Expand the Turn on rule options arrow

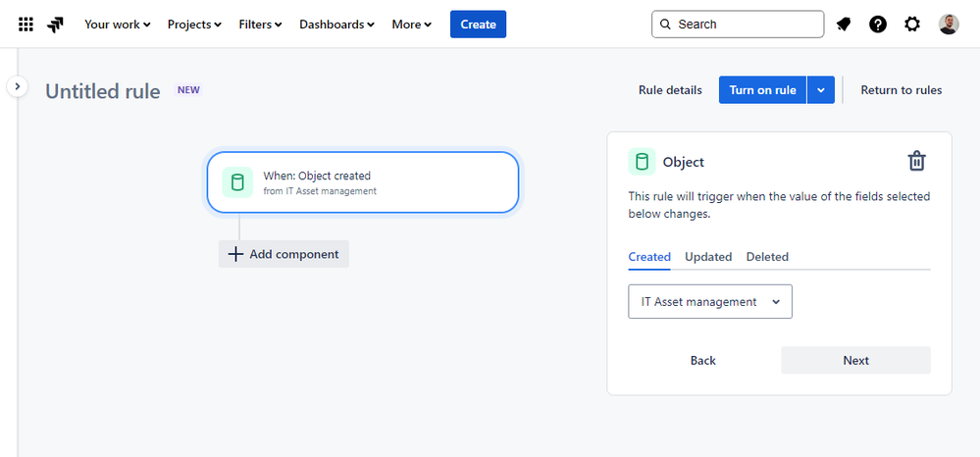point(821,90)
